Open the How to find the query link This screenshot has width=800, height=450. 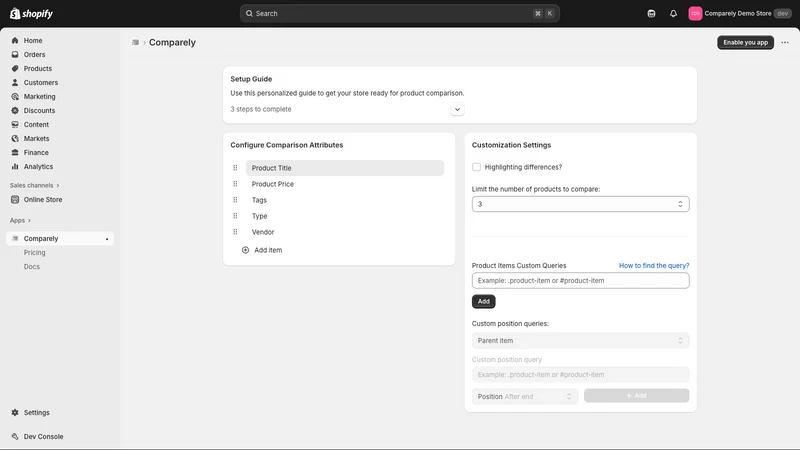pyautogui.click(x=654, y=265)
